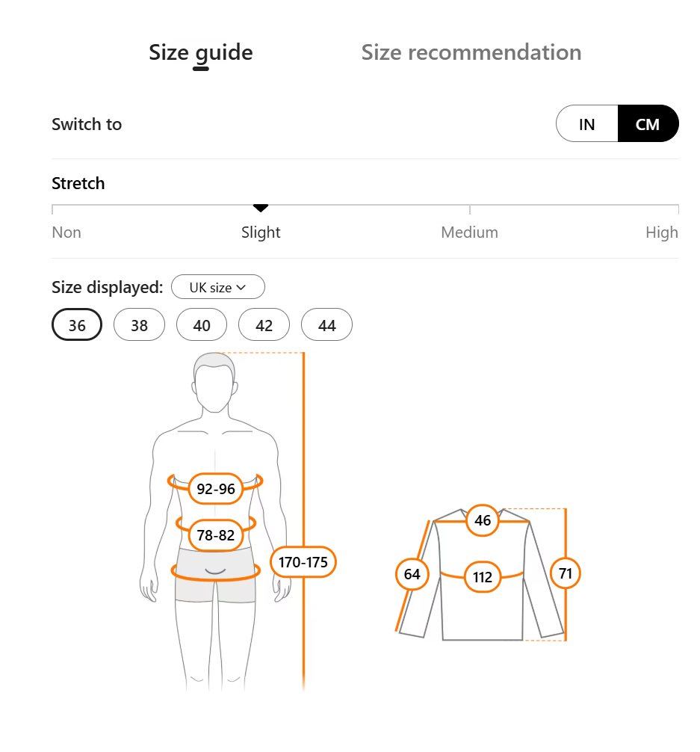Click the Medium stretch label
The height and width of the screenshot is (752, 700).
469,232
